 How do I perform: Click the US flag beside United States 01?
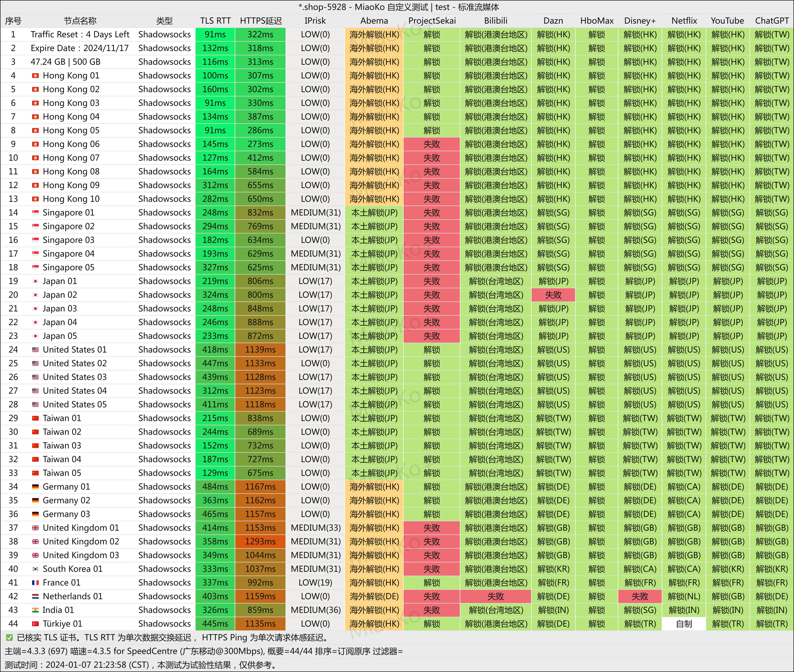point(35,350)
